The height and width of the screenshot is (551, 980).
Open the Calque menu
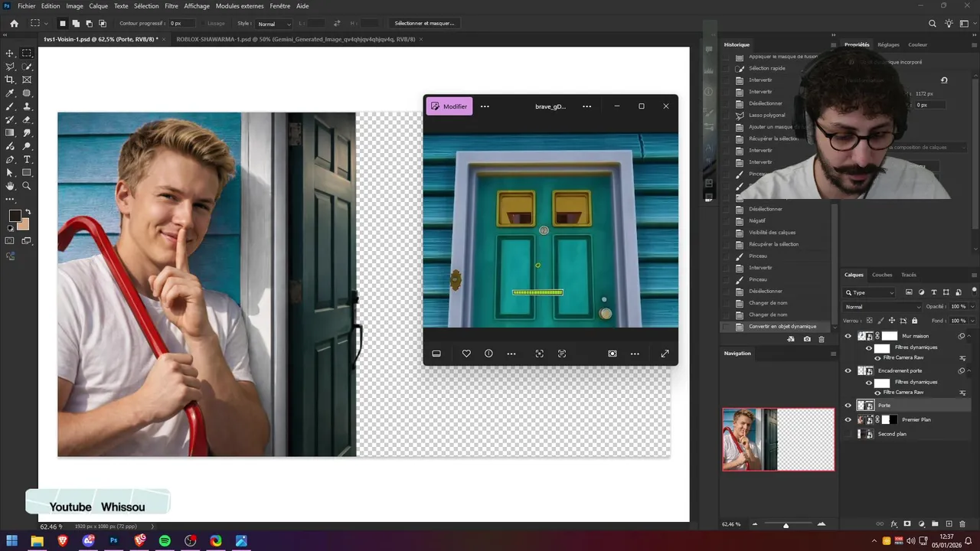(99, 6)
